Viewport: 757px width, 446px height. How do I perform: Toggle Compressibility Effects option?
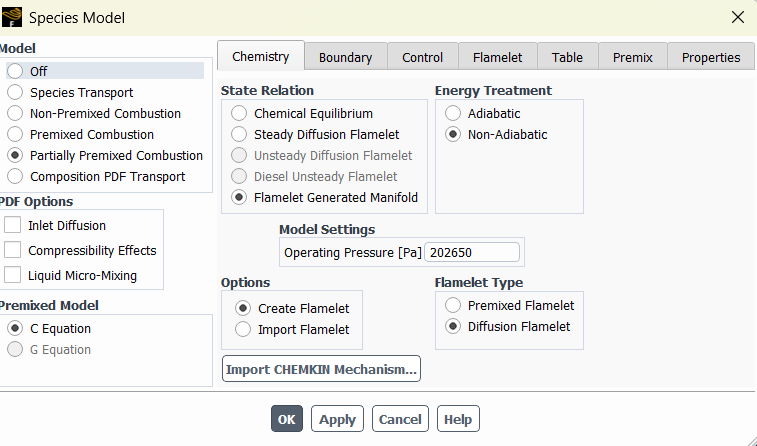[12, 250]
